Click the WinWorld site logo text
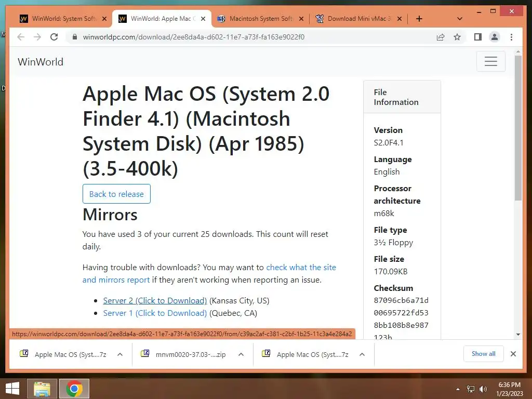The height and width of the screenshot is (399, 532). pyautogui.click(x=41, y=62)
